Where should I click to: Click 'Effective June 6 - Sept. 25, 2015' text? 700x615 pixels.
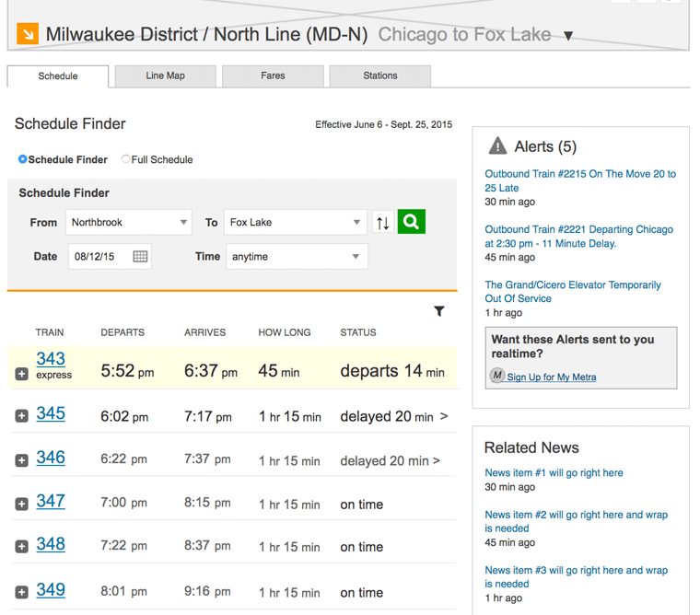tap(383, 124)
